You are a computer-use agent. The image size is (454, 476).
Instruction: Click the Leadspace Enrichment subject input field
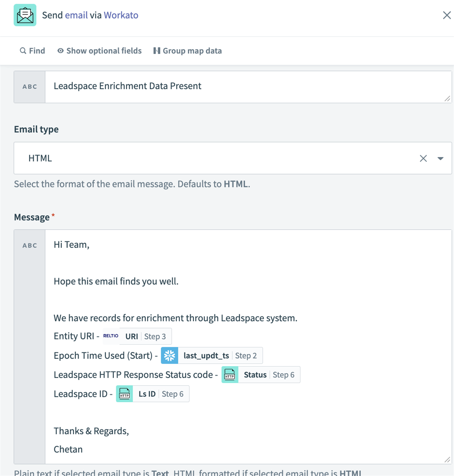tap(159, 86)
